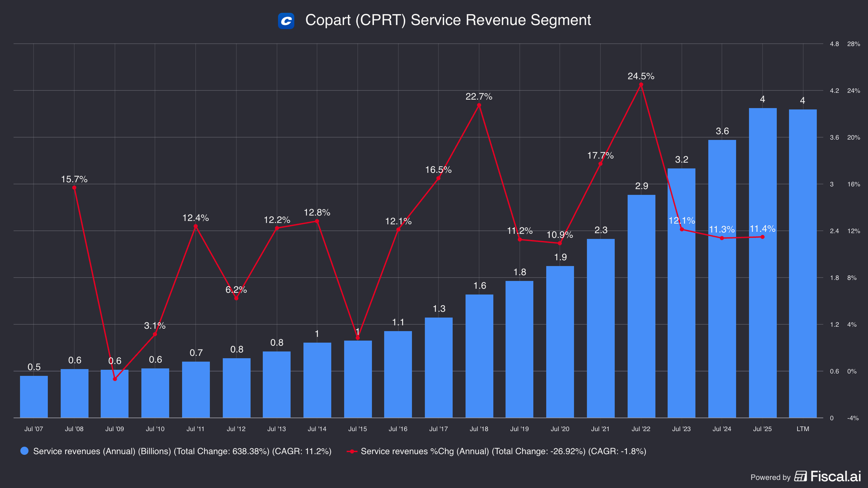Click the 'Jul '12' x-axis label

236,429
